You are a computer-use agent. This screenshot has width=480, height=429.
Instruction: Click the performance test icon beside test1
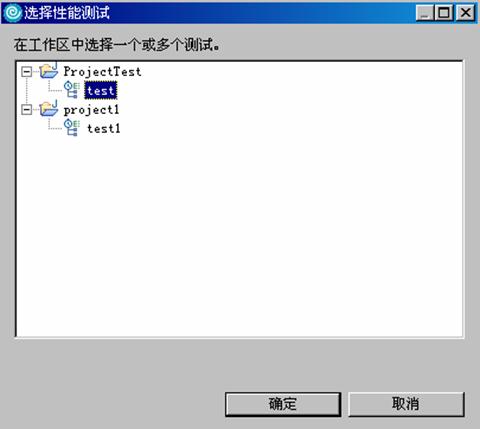pos(72,128)
